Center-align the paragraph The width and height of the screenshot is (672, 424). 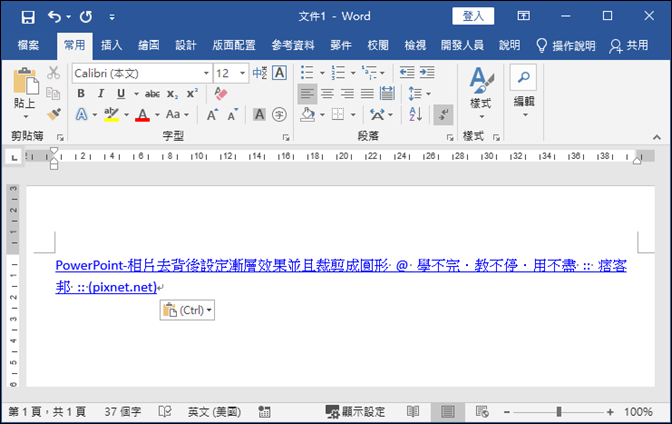point(327,93)
